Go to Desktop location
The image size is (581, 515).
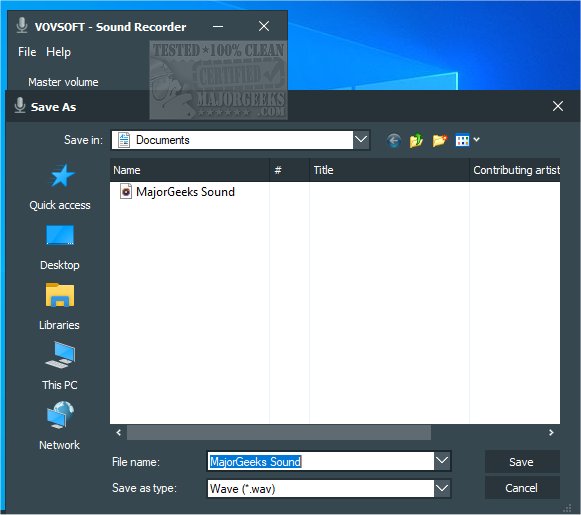pyautogui.click(x=60, y=247)
